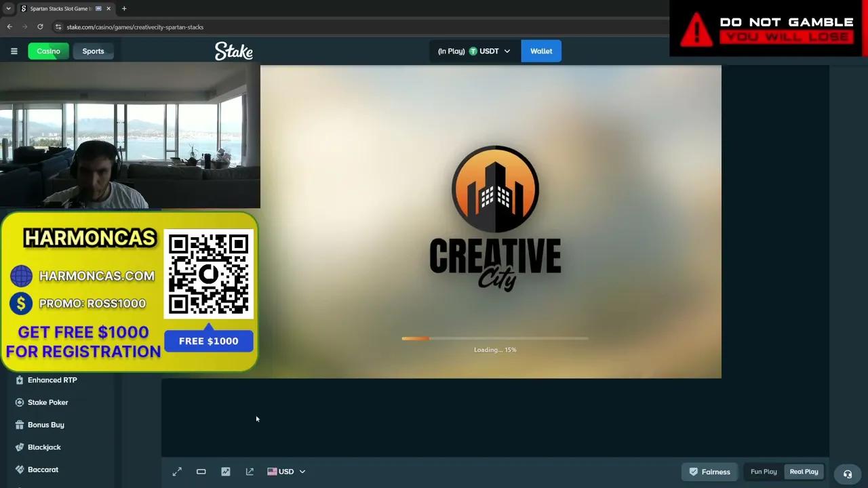Open Baccarat in sidebar

(x=43, y=469)
